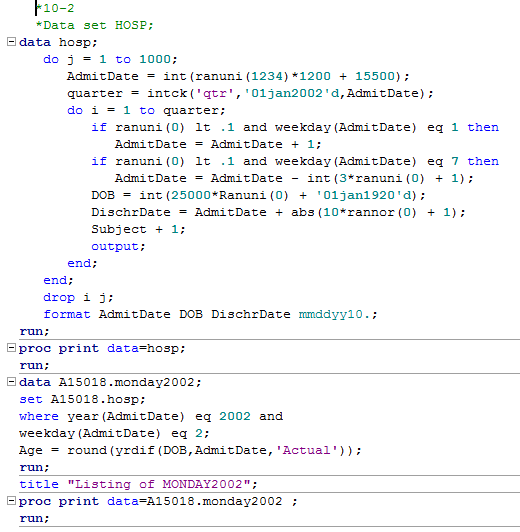Click the last 'run;' in the editor

(34, 518)
